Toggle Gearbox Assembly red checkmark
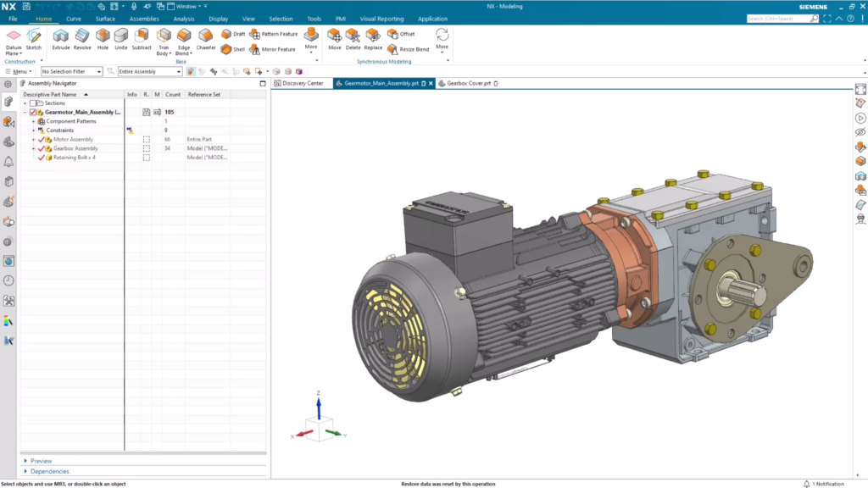This screenshot has width=868, height=488. tap(41, 148)
